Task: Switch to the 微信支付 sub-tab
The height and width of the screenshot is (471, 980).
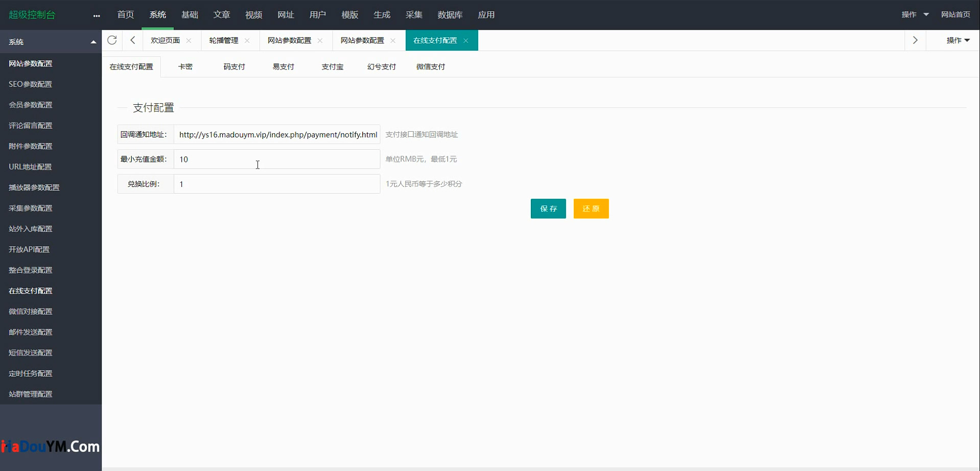Action: tap(431, 67)
